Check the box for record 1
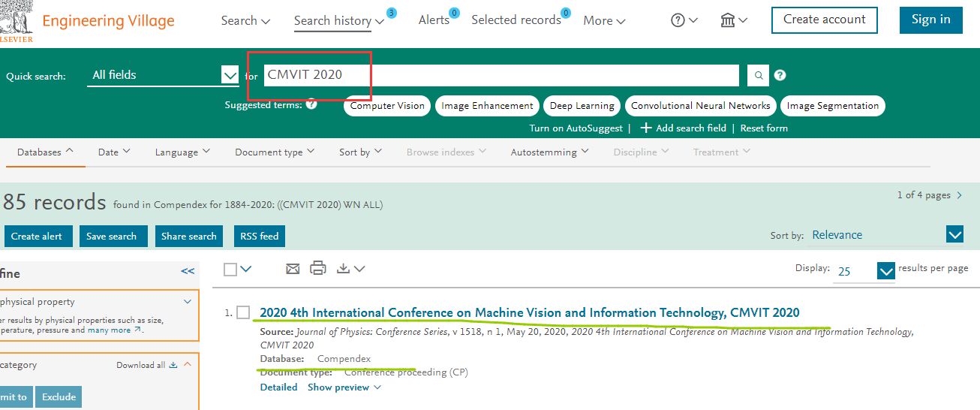Viewport: 980px width, 410px height. pos(243,312)
